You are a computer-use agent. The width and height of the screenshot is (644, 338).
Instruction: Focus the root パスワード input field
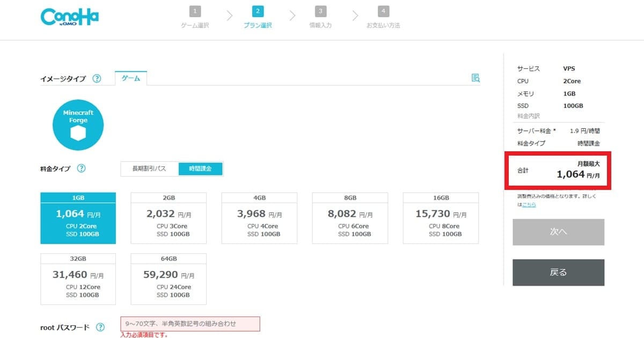click(x=191, y=324)
